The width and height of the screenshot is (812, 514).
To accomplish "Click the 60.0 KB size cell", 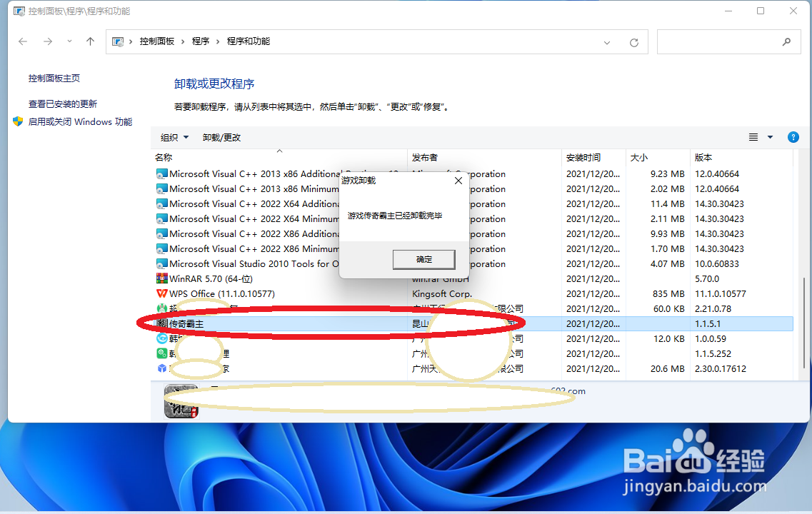I will pos(668,309).
